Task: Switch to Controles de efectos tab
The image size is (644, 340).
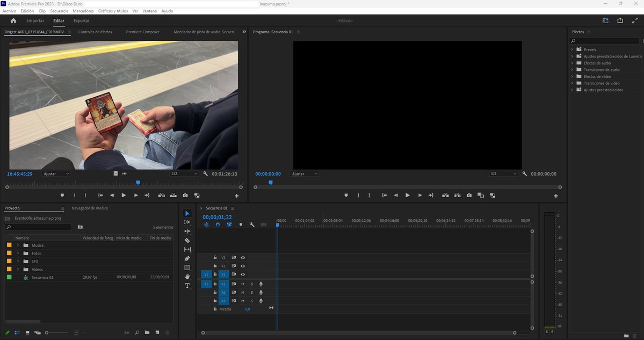Action: click(x=95, y=32)
